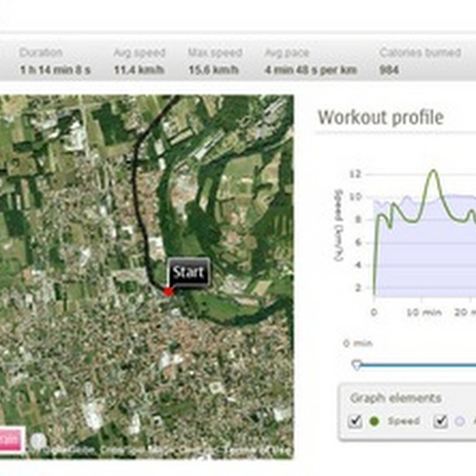476x476 pixels.
Task: Click the 10 min tick label on the graph
Action: (x=424, y=312)
